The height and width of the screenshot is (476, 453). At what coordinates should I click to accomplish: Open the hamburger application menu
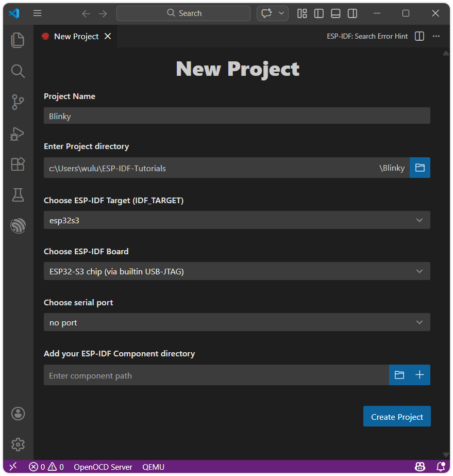pos(37,13)
